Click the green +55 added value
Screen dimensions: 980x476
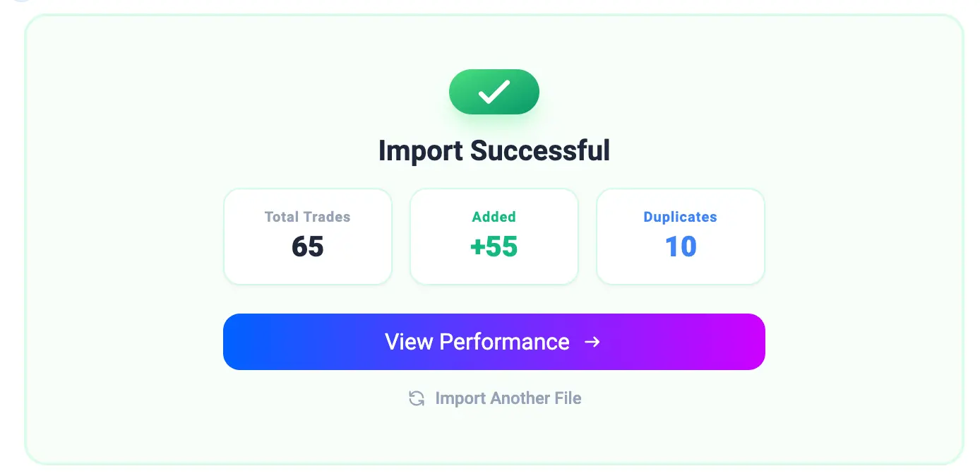click(x=494, y=247)
